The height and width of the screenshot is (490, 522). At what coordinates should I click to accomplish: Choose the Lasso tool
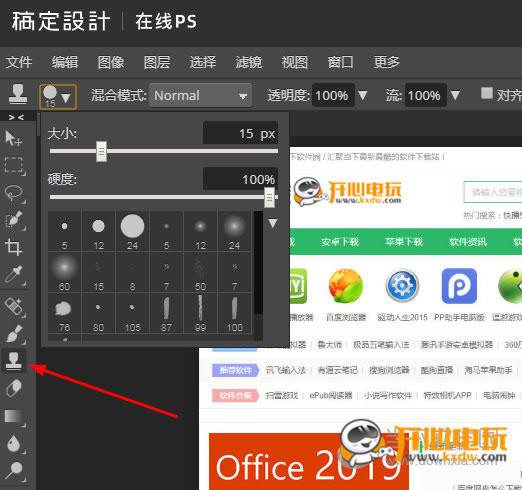pyautogui.click(x=14, y=193)
